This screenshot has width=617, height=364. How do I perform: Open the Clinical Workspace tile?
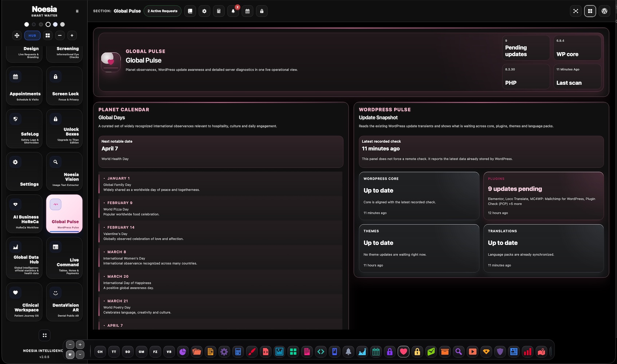(24, 302)
